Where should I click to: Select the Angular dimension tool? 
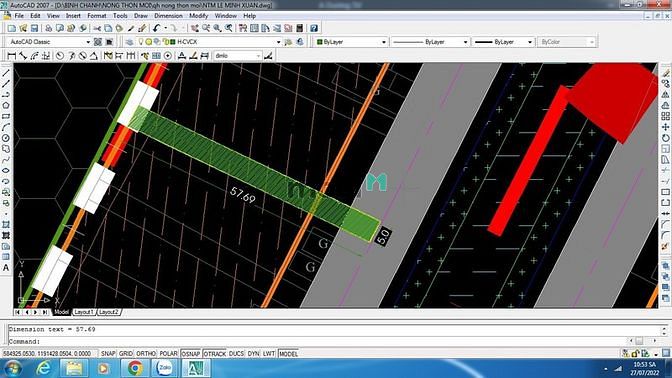tap(93, 56)
